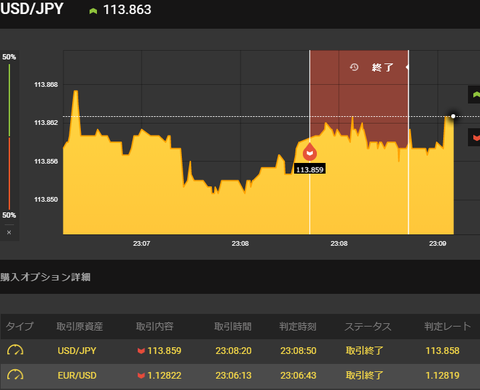Sort by the ステータス column header

(368, 326)
